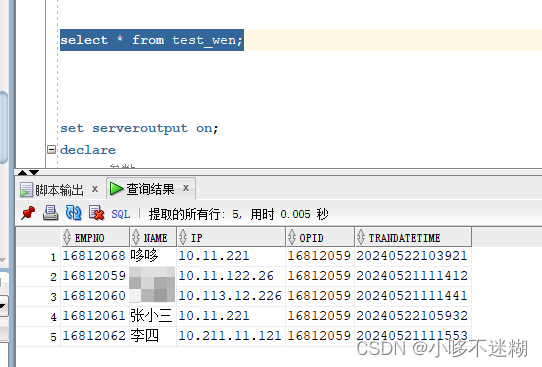
Task: Select EMPNO cell 16812060
Action: (x=94, y=296)
